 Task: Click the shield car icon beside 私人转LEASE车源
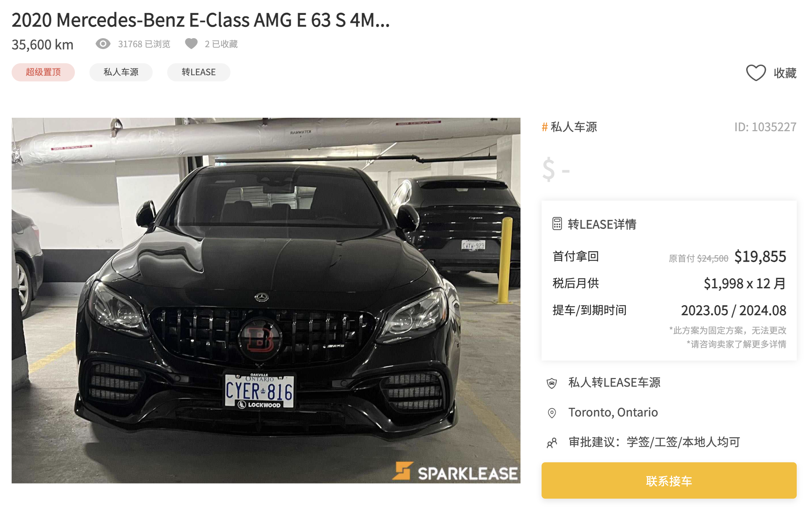click(552, 383)
